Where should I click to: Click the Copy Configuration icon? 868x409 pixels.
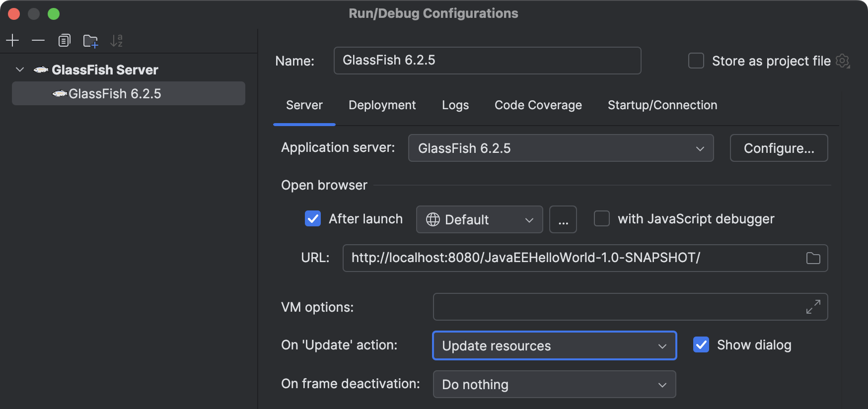(64, 40)
